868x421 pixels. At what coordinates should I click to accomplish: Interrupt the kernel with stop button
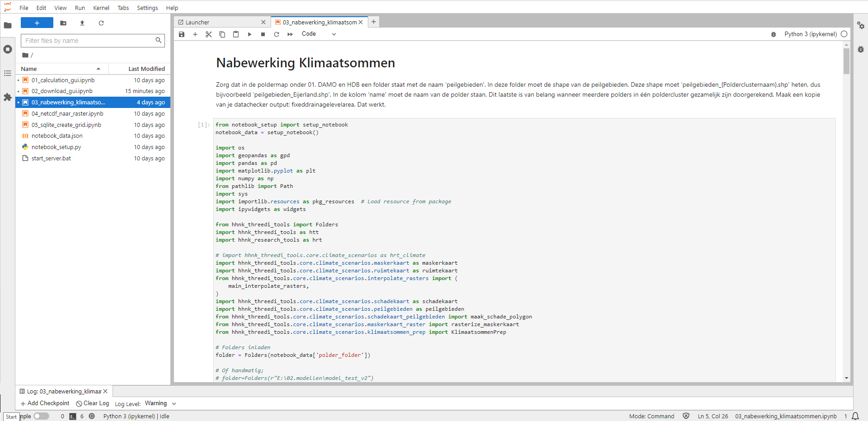click(x=263, y=34)
